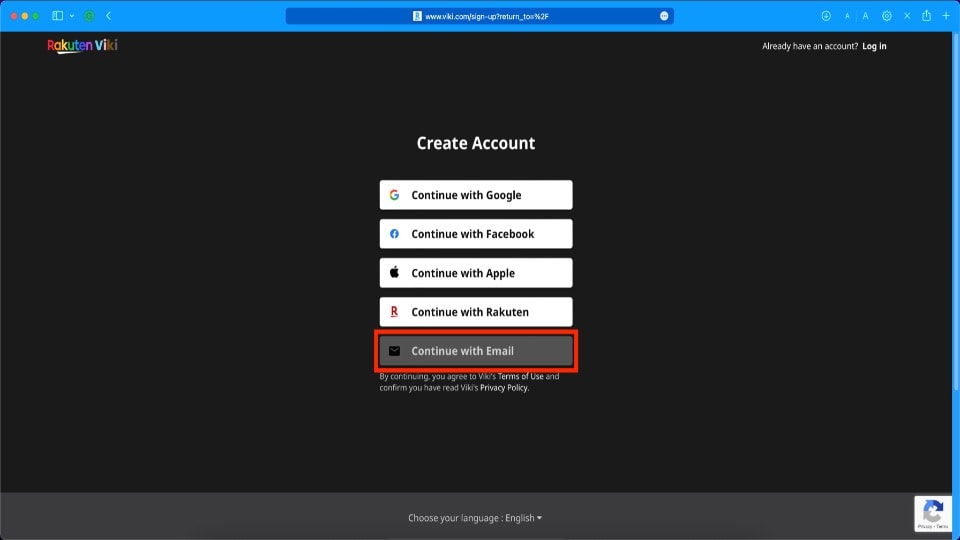The height and width of the screenshot is (540, 960).
Task: Decrease text size with small A
Action: pos(847,16)
